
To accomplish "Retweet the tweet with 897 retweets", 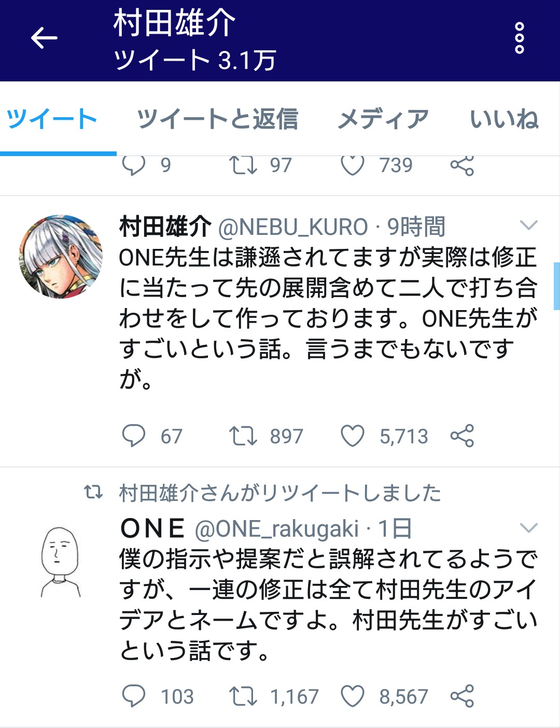I will click(x=243, y=436).
